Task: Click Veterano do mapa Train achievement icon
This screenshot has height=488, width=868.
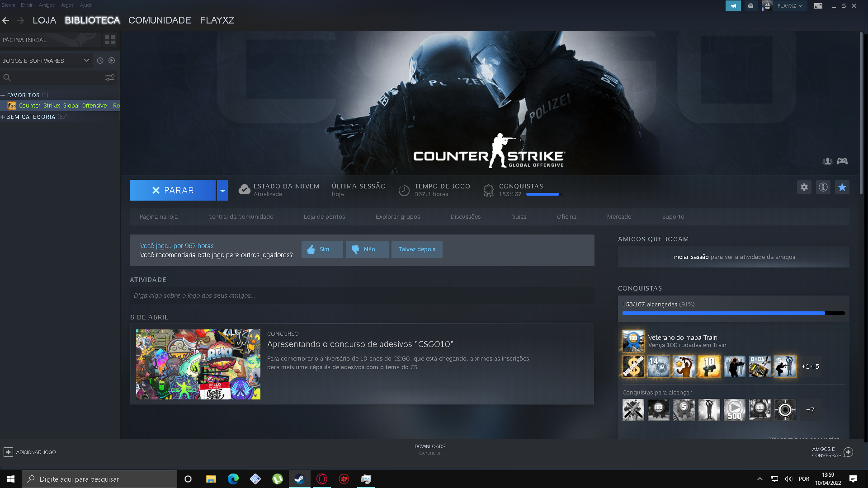Action: coord(633,341)
